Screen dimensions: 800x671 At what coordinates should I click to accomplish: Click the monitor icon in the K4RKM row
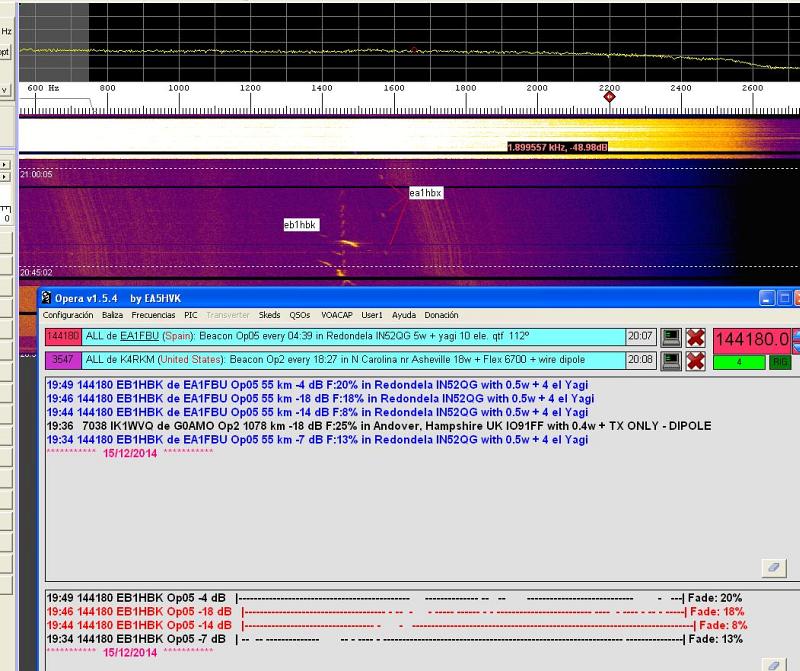(672, 360)
